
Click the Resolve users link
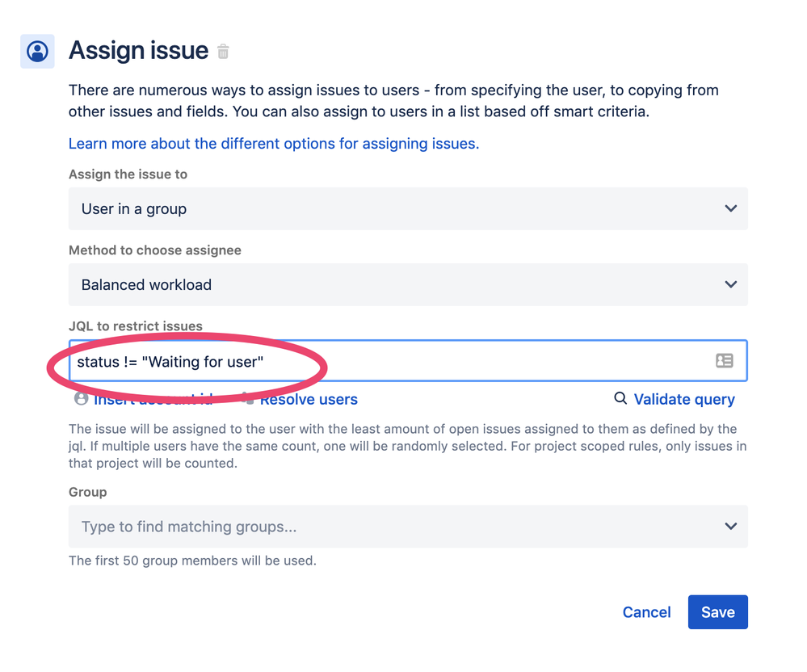tap(309, 400)
